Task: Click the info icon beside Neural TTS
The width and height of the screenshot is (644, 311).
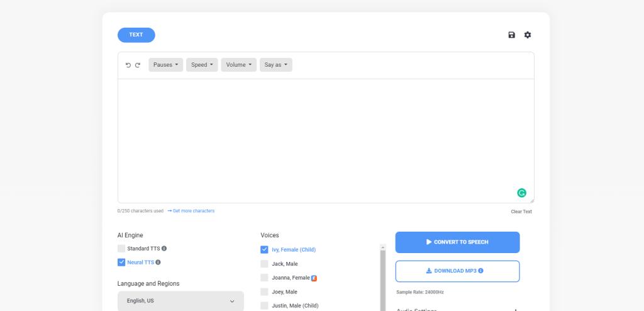Action: (x=158, y=263)
